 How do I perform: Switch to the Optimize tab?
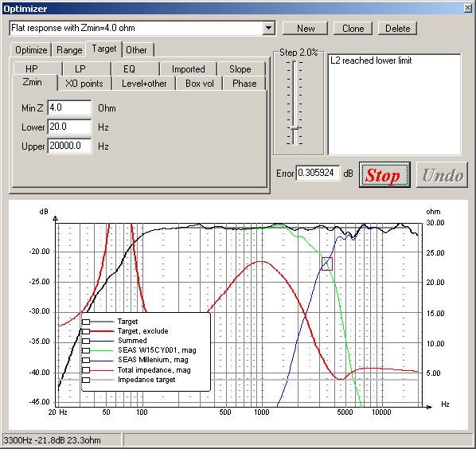coord(31,50)
